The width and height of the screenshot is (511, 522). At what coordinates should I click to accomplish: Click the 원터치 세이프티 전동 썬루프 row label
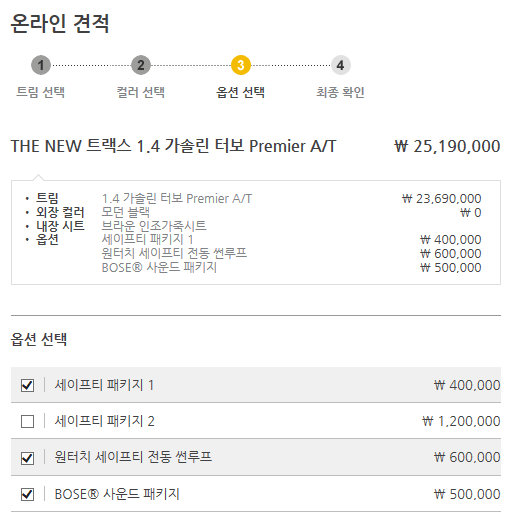pos(133,457)
